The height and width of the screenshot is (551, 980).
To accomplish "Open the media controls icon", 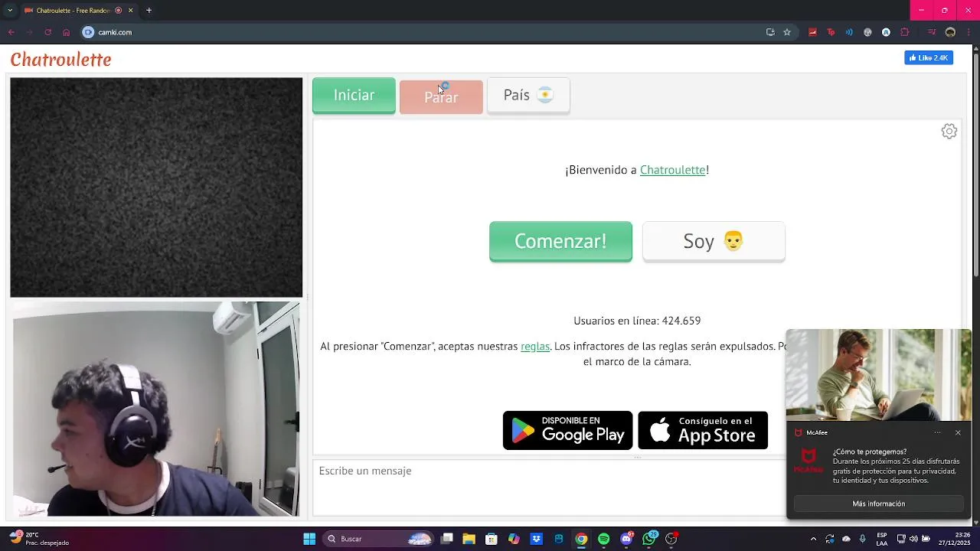I will tap(932, 32).
